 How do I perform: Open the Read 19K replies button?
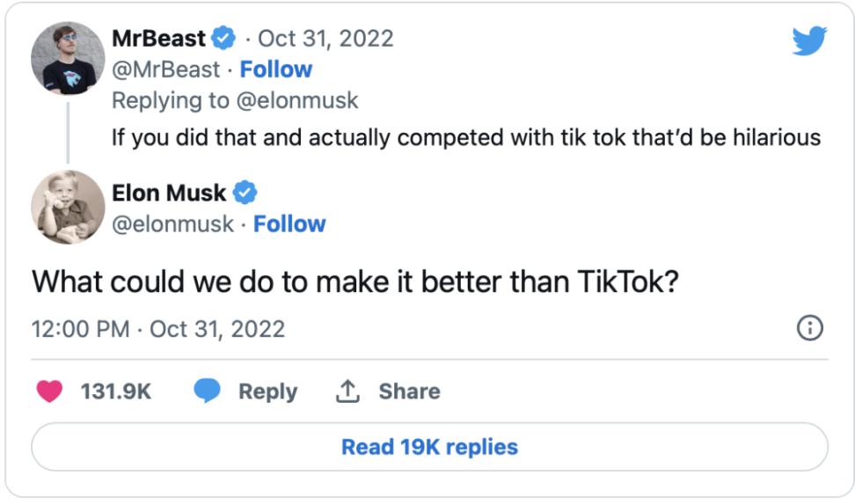429,447
